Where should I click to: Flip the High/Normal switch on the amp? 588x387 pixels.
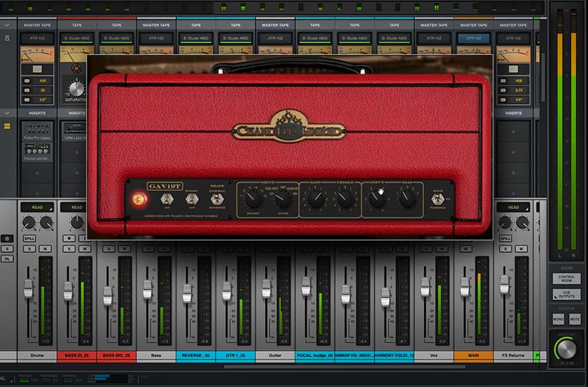[x=437, y=199]
